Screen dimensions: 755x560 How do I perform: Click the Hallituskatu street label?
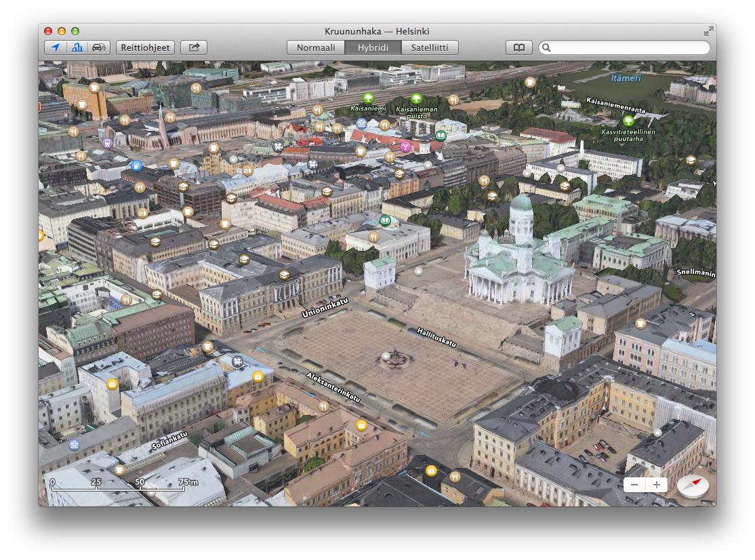pyautogui.click(x=436, y=337)
